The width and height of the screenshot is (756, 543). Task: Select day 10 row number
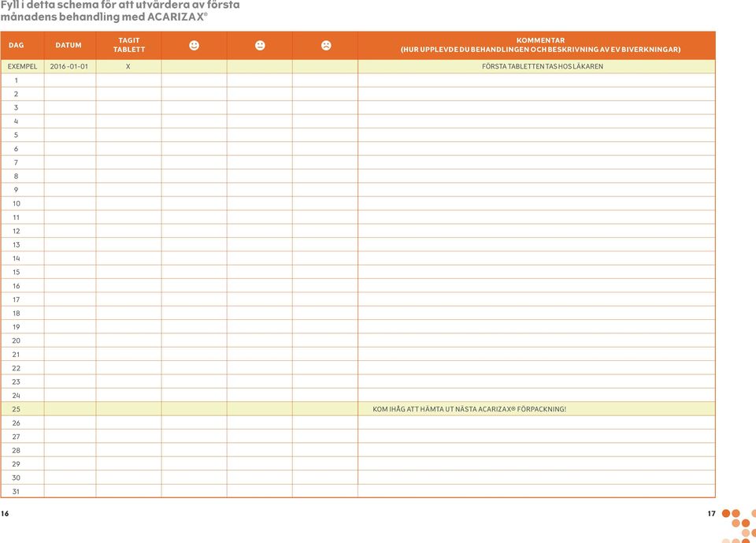point(17,203)
